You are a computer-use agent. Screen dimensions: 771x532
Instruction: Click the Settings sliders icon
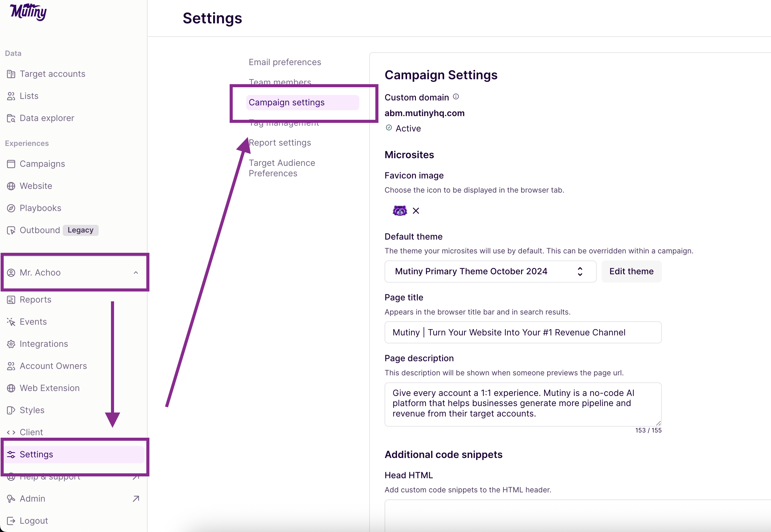point(11,454)
